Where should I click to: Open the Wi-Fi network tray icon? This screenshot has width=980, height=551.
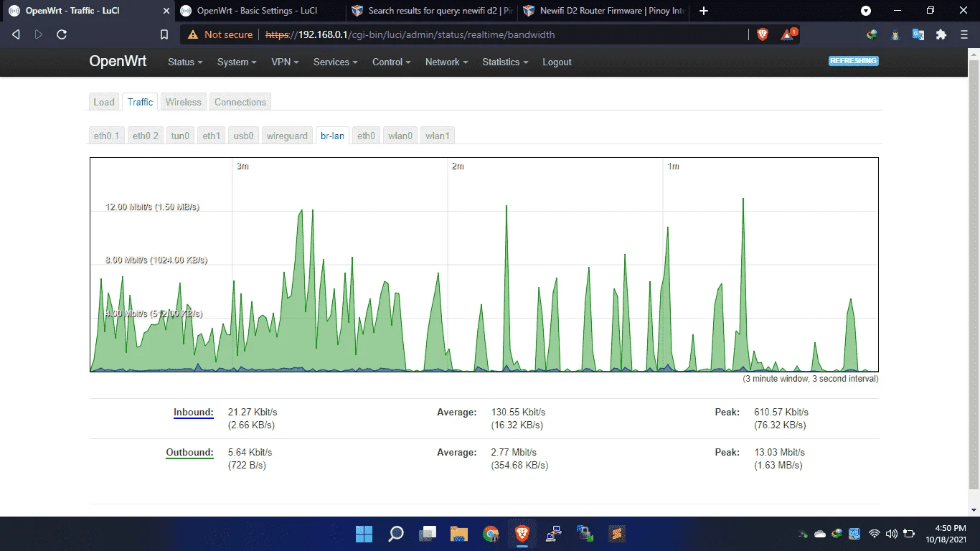click(874, 534)
